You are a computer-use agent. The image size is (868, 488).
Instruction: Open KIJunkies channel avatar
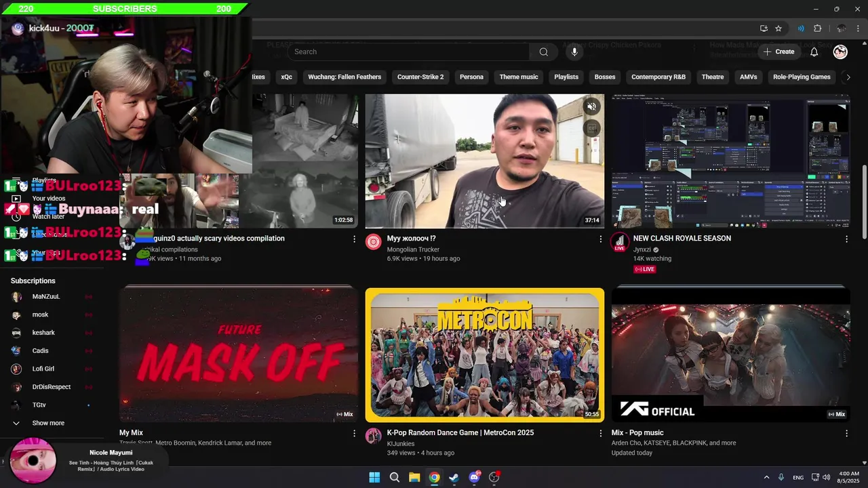[374, 436]
